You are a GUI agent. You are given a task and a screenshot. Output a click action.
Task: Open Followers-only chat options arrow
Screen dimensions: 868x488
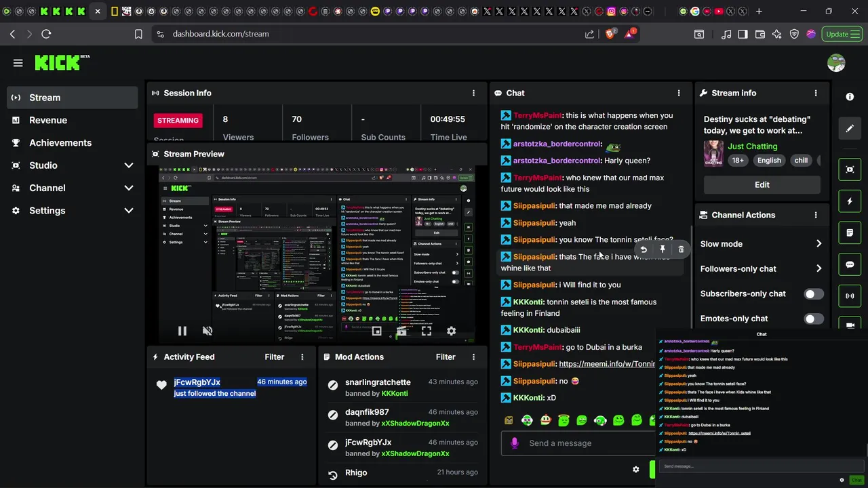pos(818,269)
